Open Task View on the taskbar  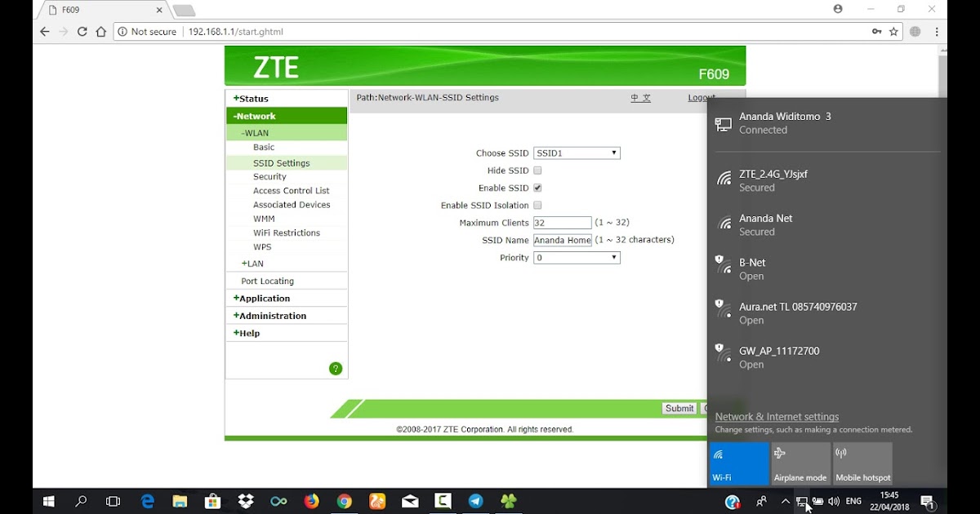pyautogui.click(x=114, y=502)
